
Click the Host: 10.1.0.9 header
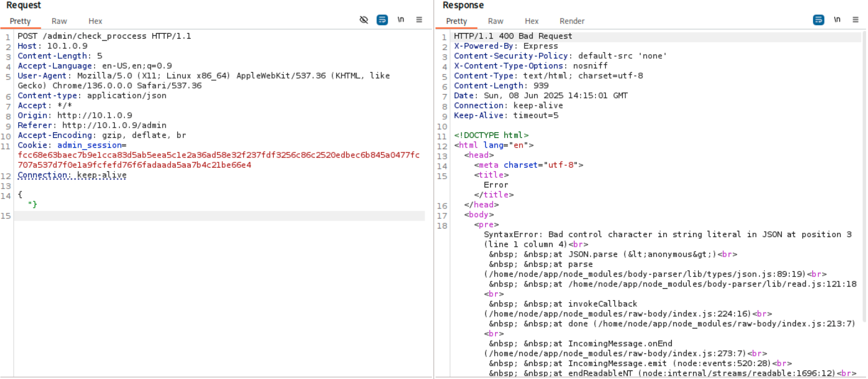point(52,46)
